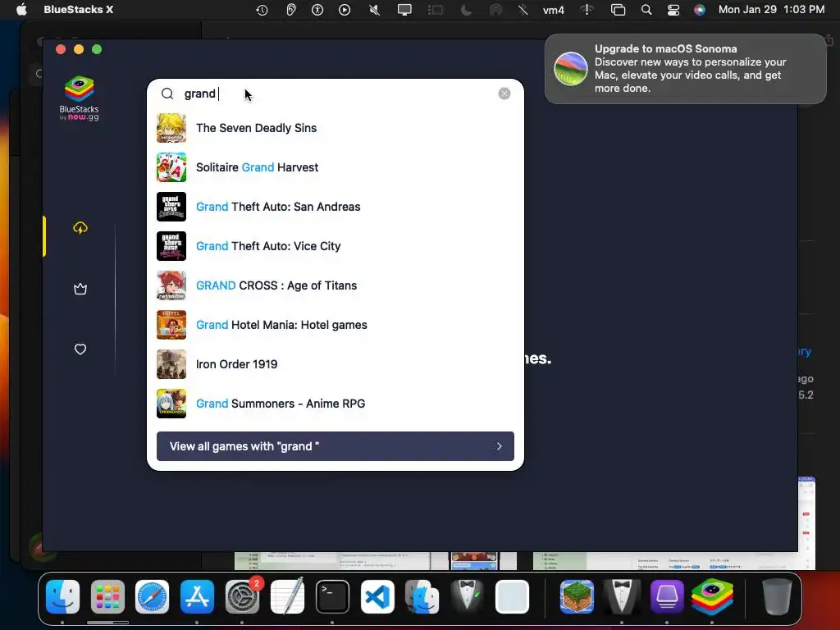
Task: Select GRAND CROSS : Age of Titans icon
Action: pos(171,285)
